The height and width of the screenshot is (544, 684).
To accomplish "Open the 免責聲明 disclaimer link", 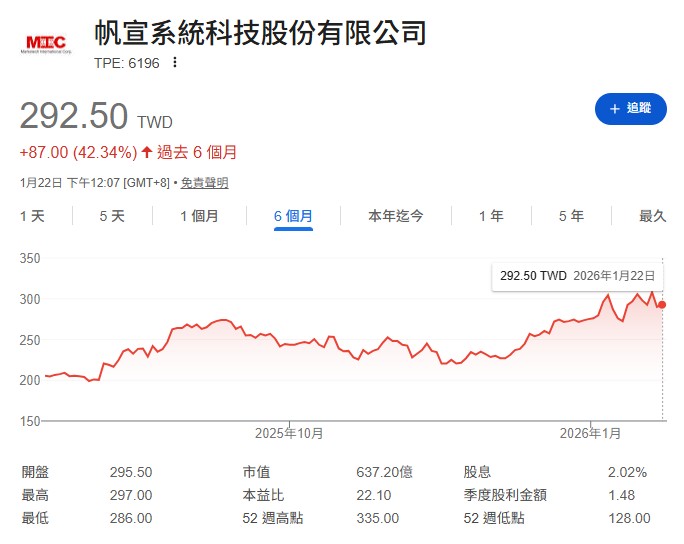I will tap(205, 183).
